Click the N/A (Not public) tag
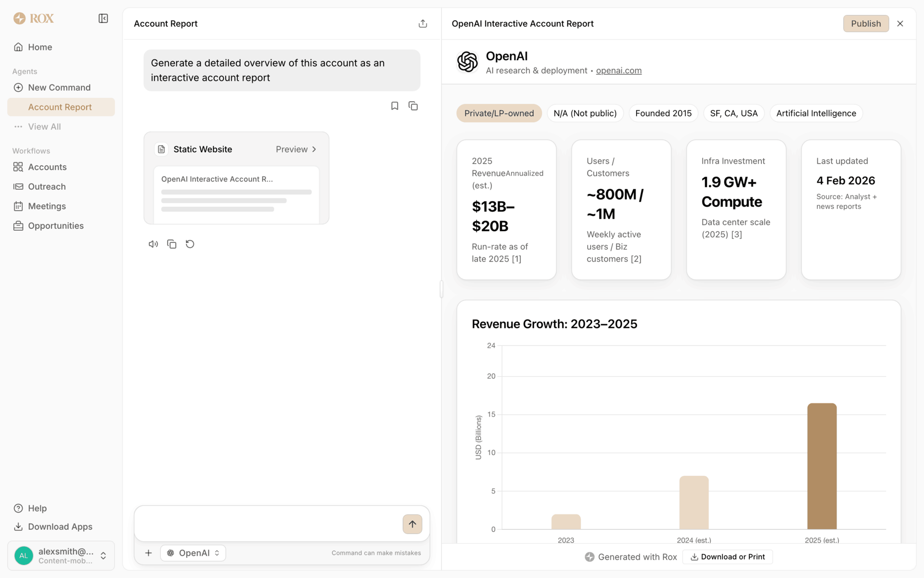 pyautogui.click(x=585, y=113)
